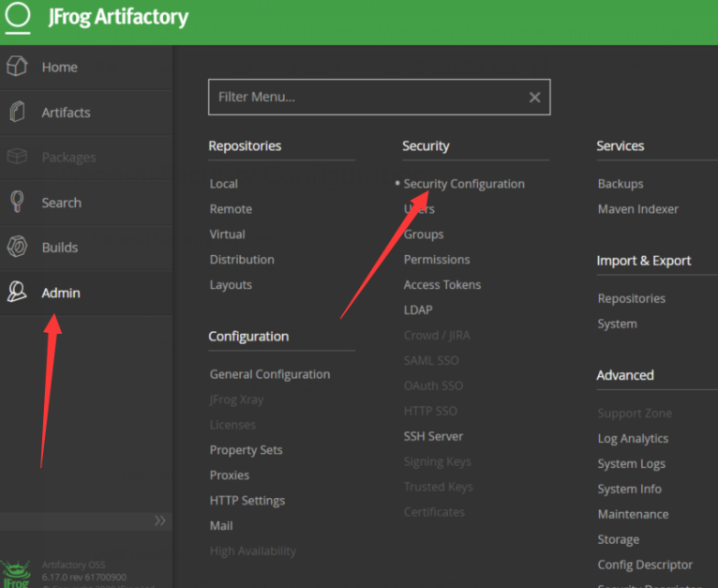Open Log Analytics

point(633,439)
